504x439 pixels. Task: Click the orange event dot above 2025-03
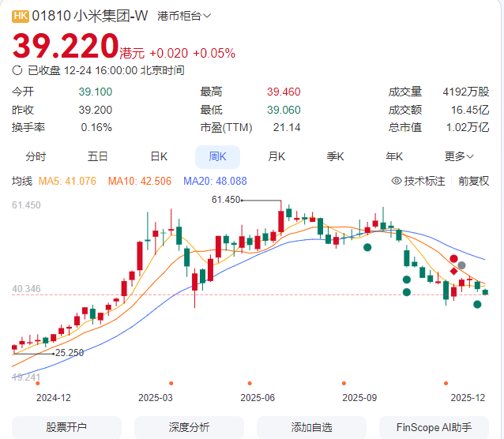[x=171, y=383]
